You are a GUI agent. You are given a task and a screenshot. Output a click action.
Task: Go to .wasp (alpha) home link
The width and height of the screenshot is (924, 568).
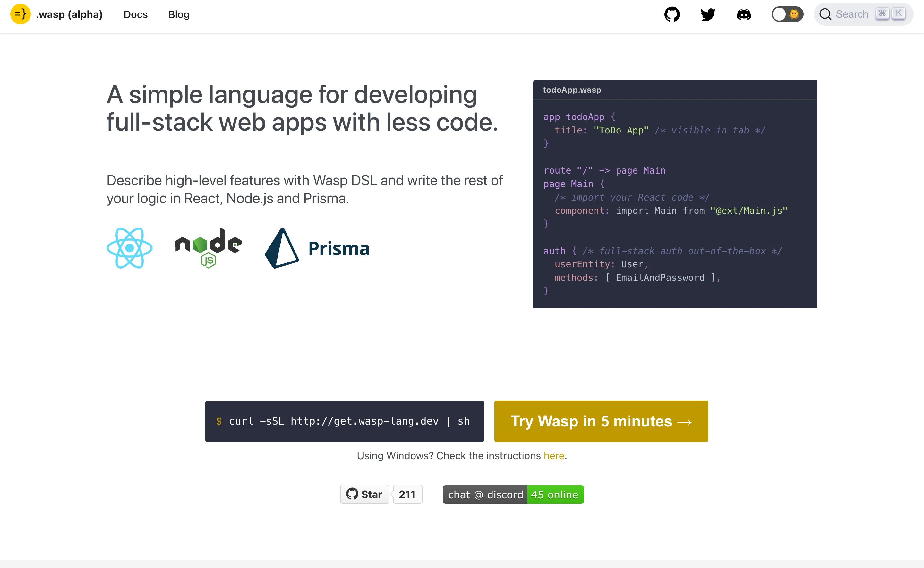(x=69, y=14)
